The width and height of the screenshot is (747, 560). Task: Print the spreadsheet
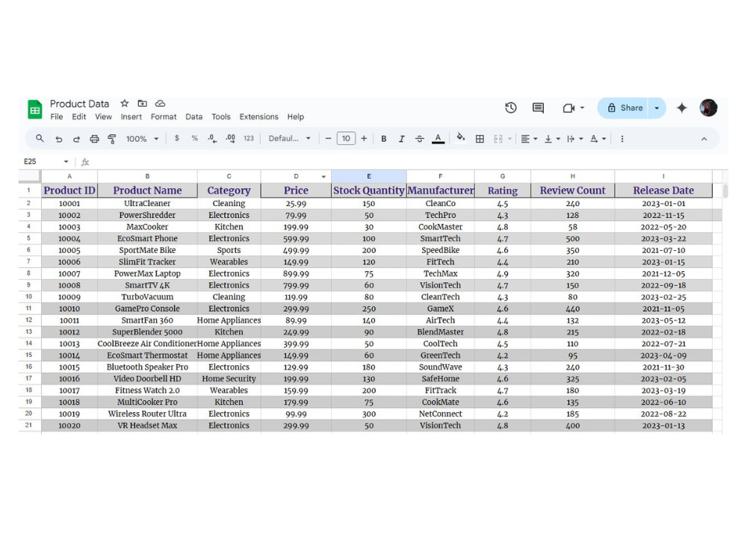[94, 139]
